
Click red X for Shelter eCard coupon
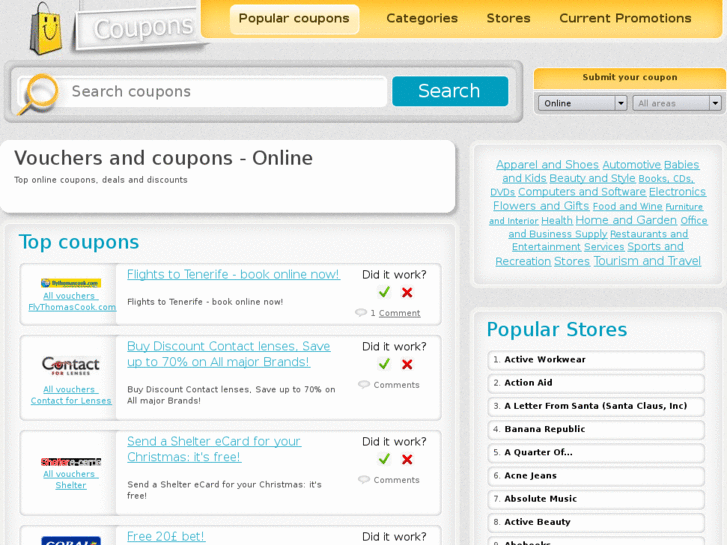(x=407, y=459)
